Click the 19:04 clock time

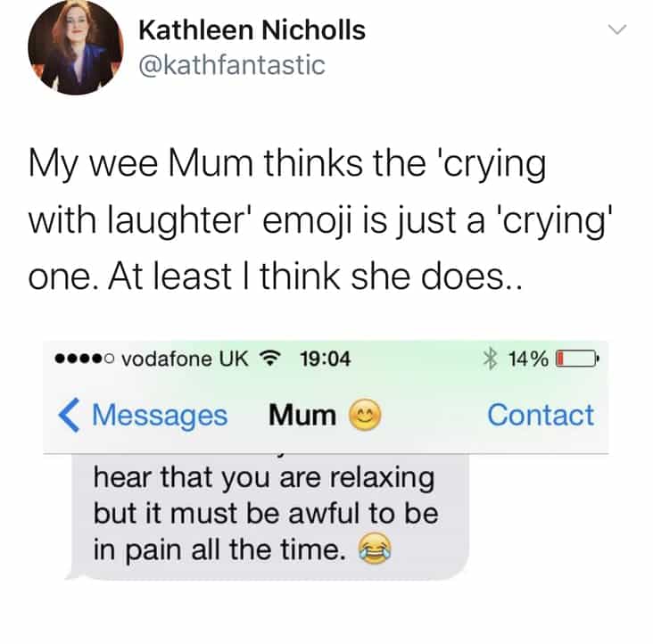tap(326, 359)
